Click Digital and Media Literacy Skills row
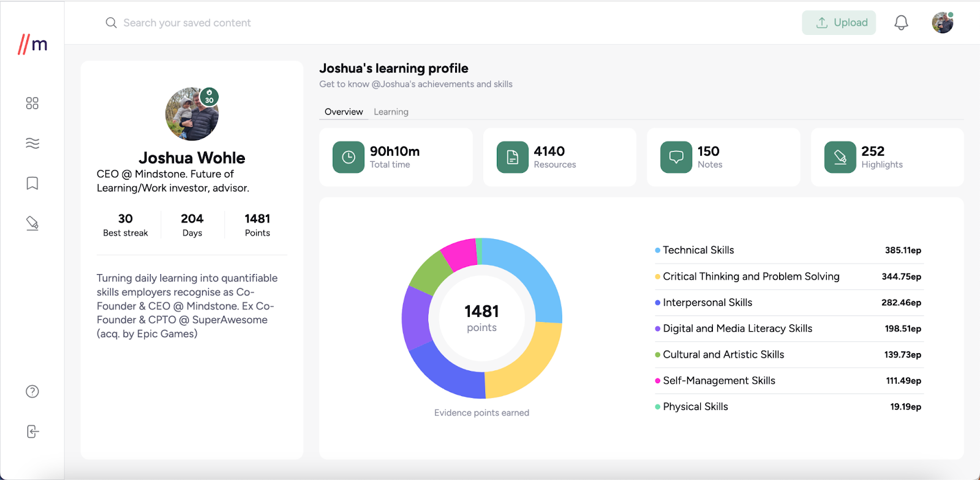The width and height of the screenshot is (980, 480). pos(788,329)
